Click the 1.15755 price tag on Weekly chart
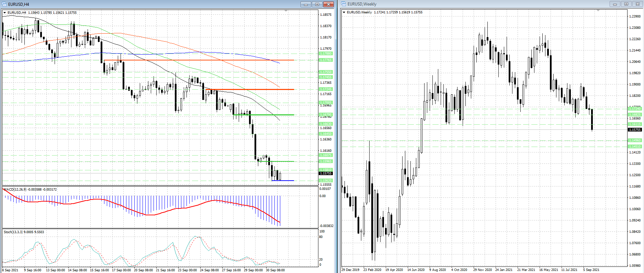Screen dimensions: 644x273 [x=634, y=130]
